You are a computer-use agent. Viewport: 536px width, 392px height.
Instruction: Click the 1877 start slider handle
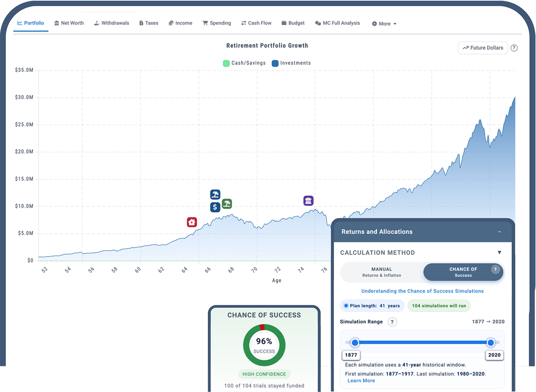tap(355, 343)
